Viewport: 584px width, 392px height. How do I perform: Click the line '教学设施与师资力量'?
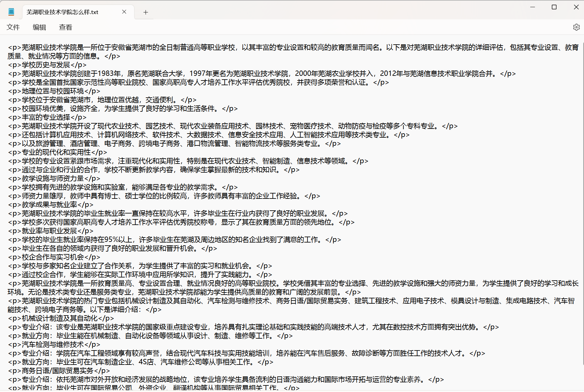click(54, 179)
